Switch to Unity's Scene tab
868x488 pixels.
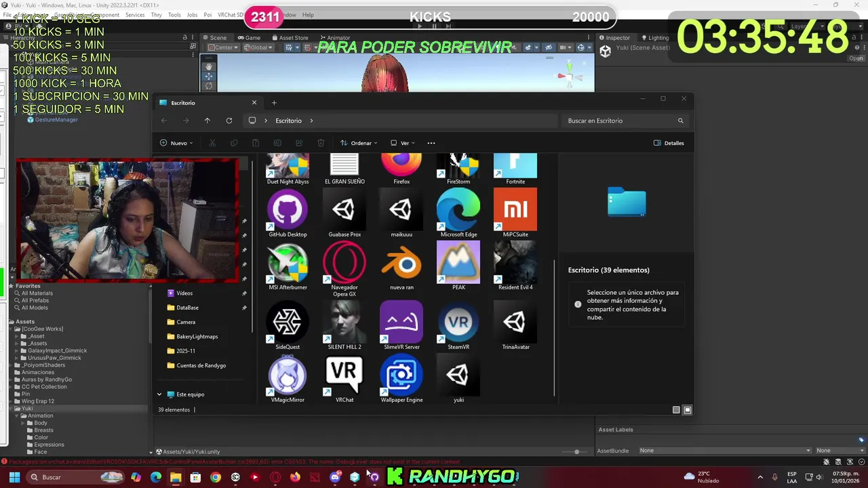pos(214,38)
